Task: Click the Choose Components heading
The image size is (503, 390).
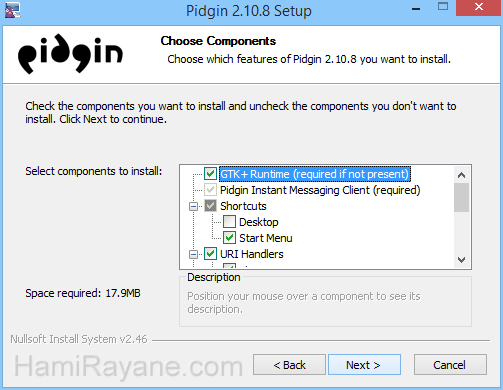Action: click(218, 41)
